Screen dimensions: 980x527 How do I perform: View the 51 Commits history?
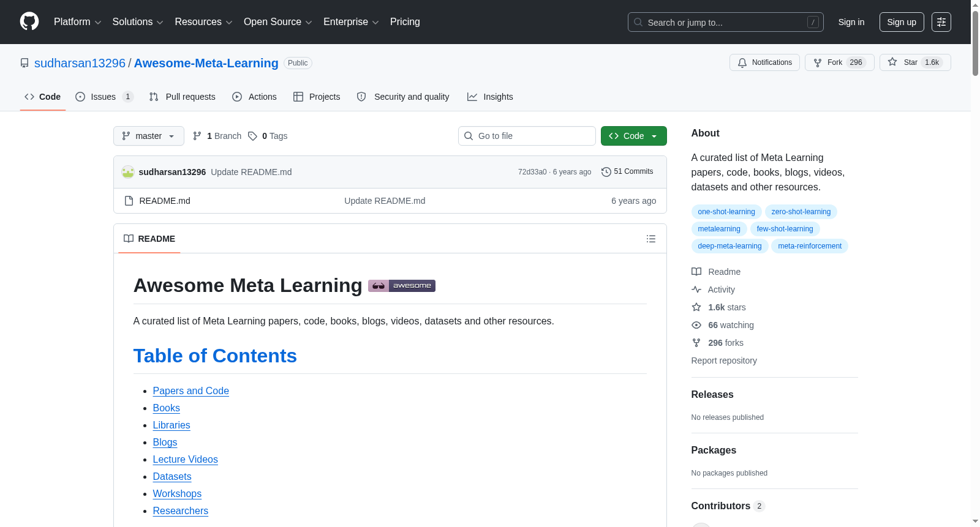(x=627, y=172)
